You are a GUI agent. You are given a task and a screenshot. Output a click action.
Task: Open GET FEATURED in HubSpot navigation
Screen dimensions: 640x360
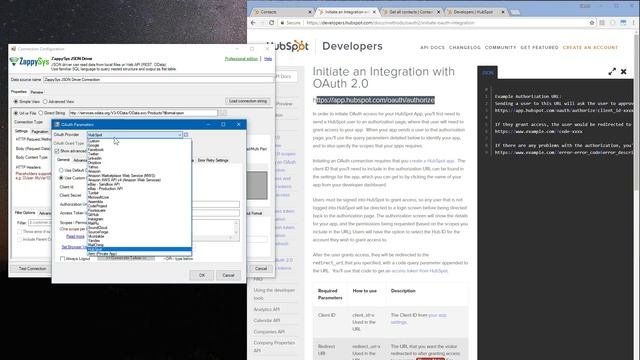point(539,48)
